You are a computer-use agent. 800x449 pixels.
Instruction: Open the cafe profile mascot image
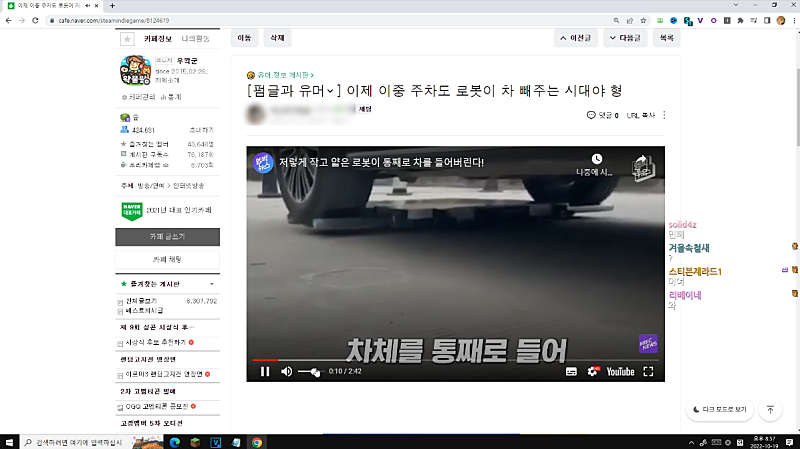135,70
